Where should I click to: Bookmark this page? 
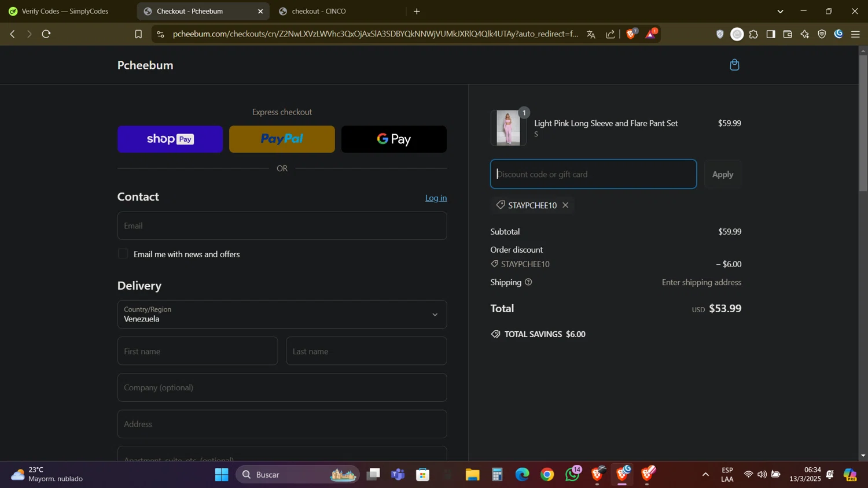[138, 34]
